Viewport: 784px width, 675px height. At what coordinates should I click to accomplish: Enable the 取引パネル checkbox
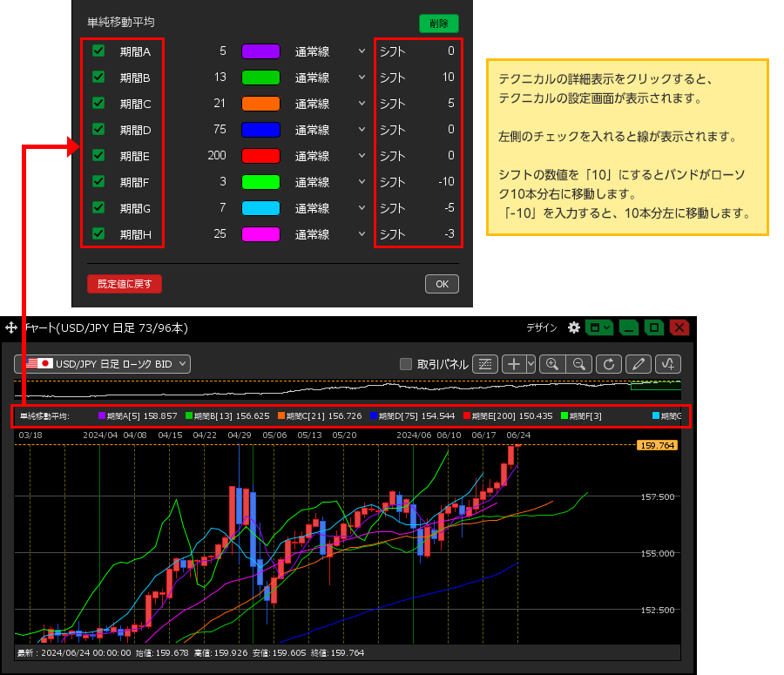(x=406, y=364)
